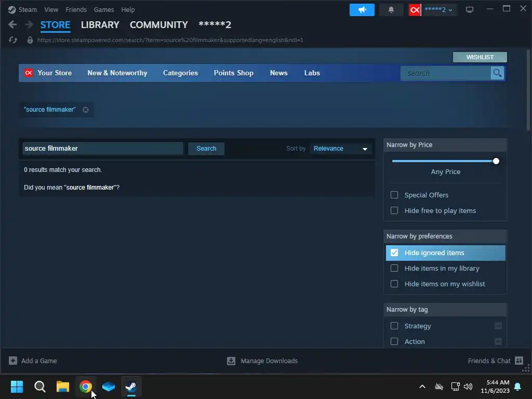Screen dimensions: 532x399
Task: Expand the account name dropdown
Action: [x=438, y=10]
